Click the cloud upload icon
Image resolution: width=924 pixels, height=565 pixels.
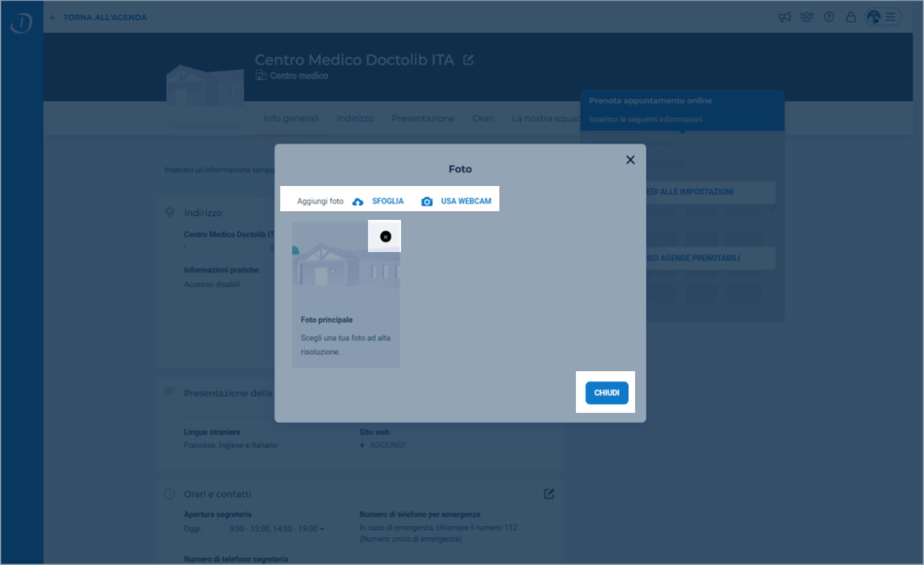coord(358,202)
